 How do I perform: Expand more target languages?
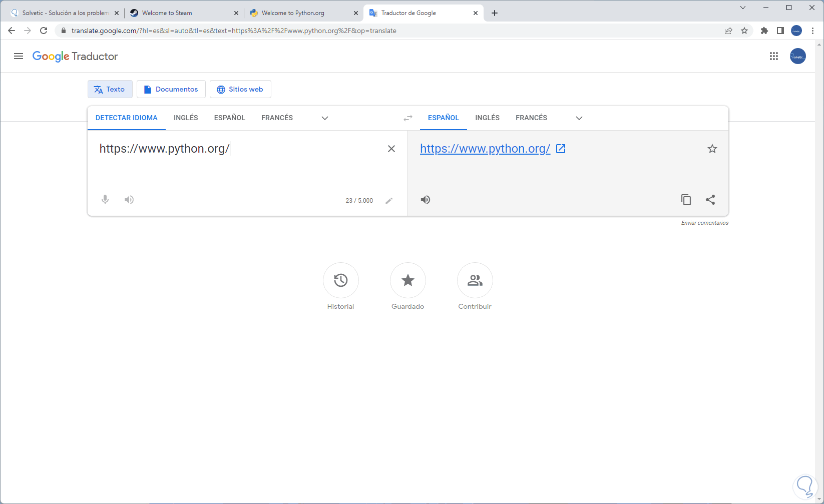[x=579, y=118]
